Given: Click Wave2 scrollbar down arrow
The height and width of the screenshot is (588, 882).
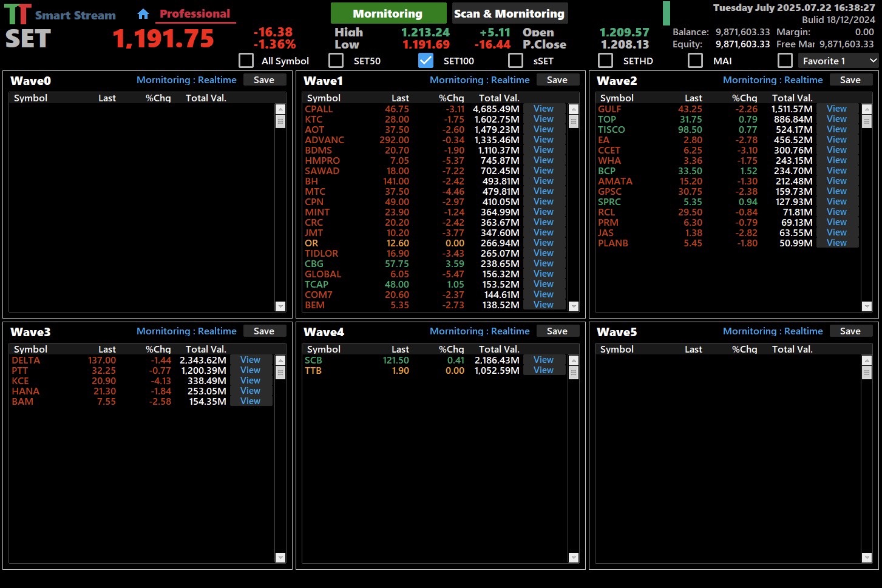Looking at the screenshot, I should pyautogui.click(x=867, y=306).
